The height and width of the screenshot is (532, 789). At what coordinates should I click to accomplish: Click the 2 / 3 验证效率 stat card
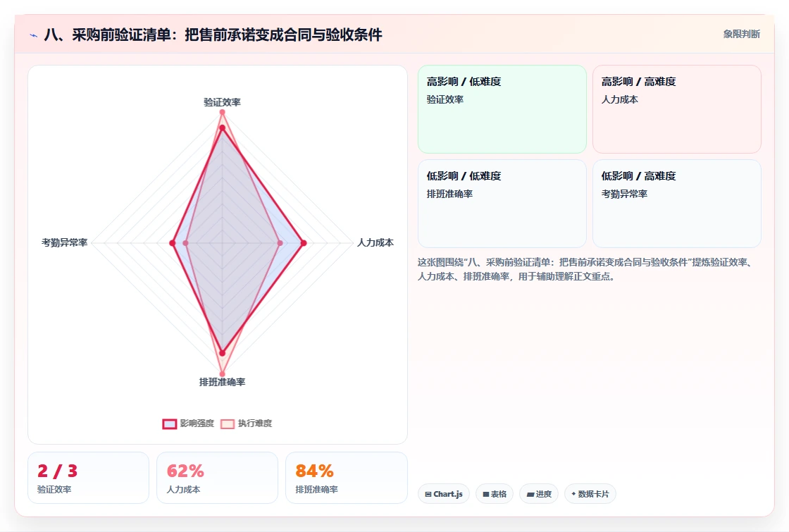tap(88, 478)
